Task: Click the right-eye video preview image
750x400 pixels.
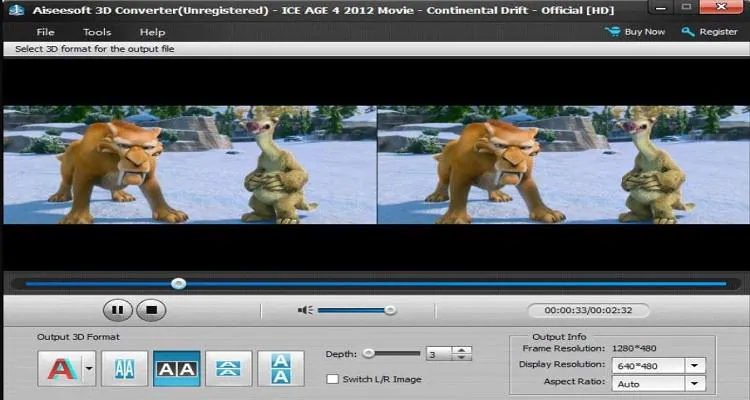Action: (563, 165)
